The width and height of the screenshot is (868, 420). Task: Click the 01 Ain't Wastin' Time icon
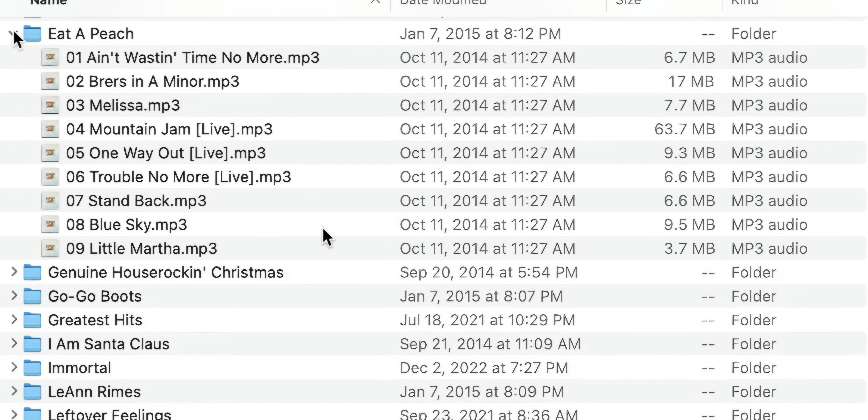click(50, 57)
